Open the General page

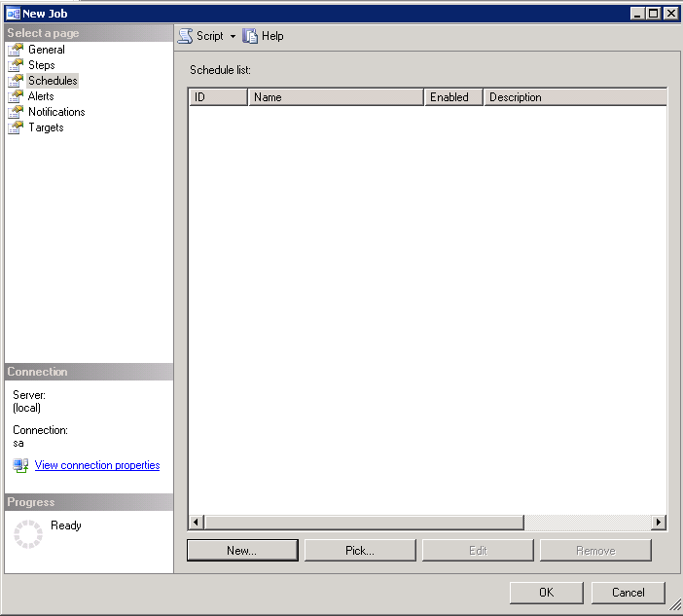47,50
